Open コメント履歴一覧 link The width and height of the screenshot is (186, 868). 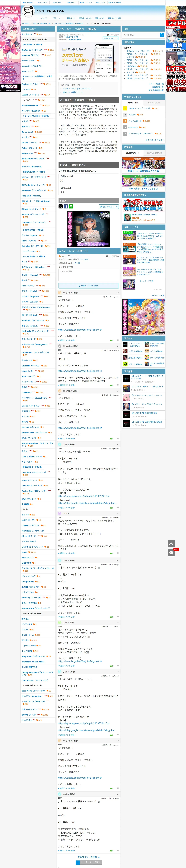(156, 84)
